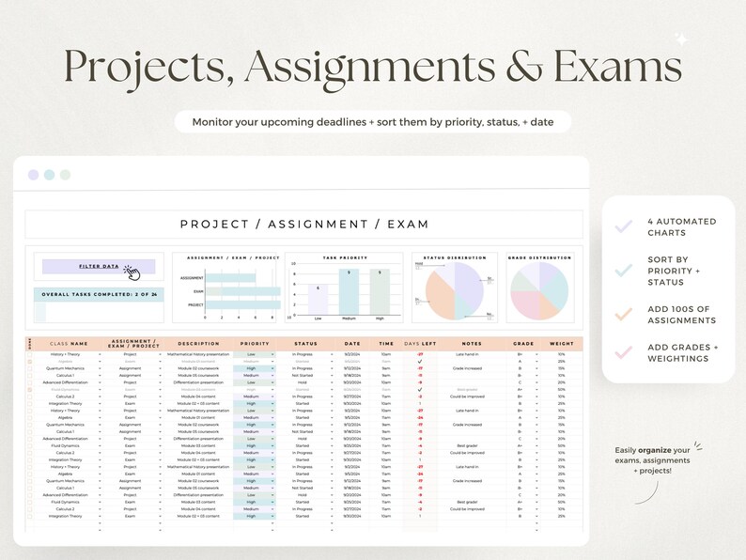Click Days Left checkmark in greyed Fluid Dynamics row

pos(420,390)
